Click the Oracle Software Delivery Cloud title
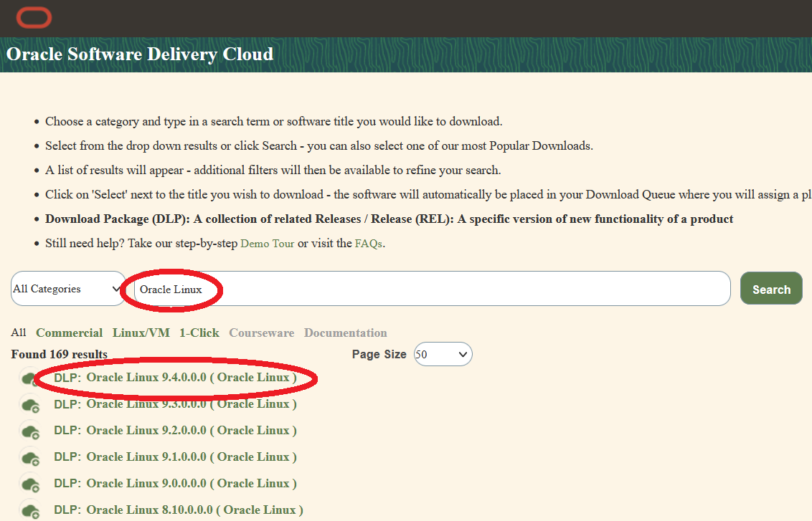 [x=140, y=54]
